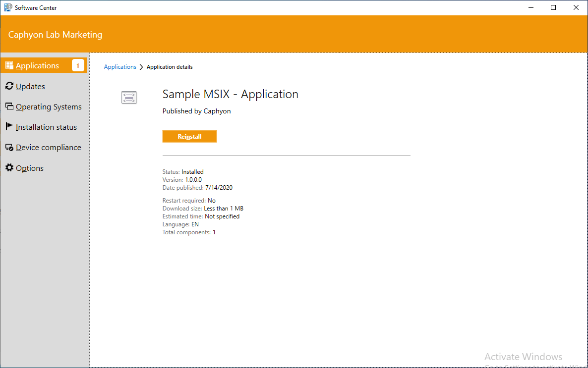View Installation status page
588x368 pixels.
pyautogui.click(x=46, y=127)
